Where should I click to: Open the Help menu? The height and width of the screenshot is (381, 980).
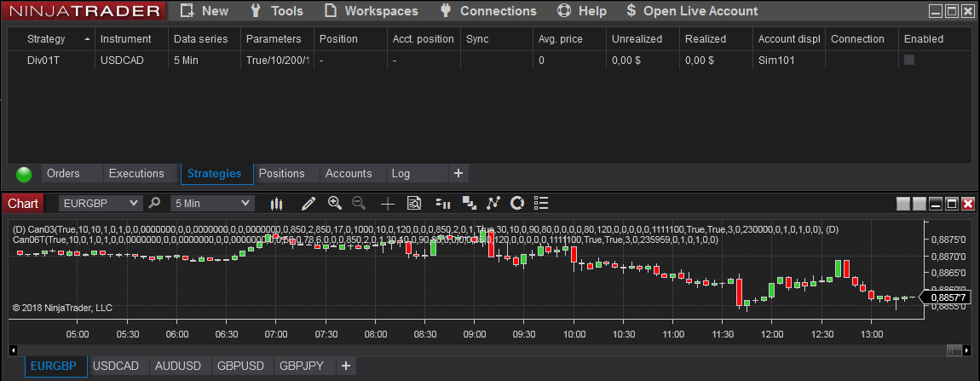[592, 10]
